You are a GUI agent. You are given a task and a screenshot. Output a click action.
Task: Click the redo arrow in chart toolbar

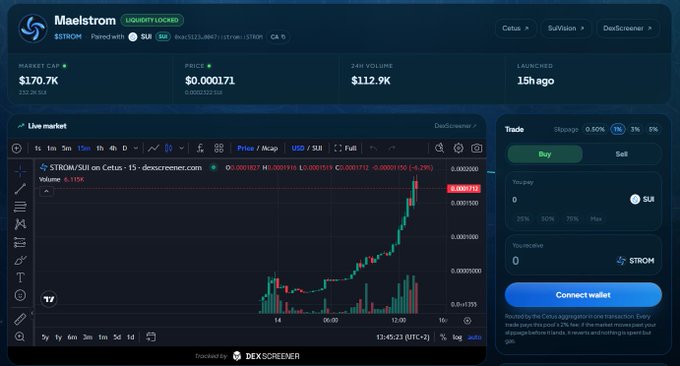click(x=392, y=148)
